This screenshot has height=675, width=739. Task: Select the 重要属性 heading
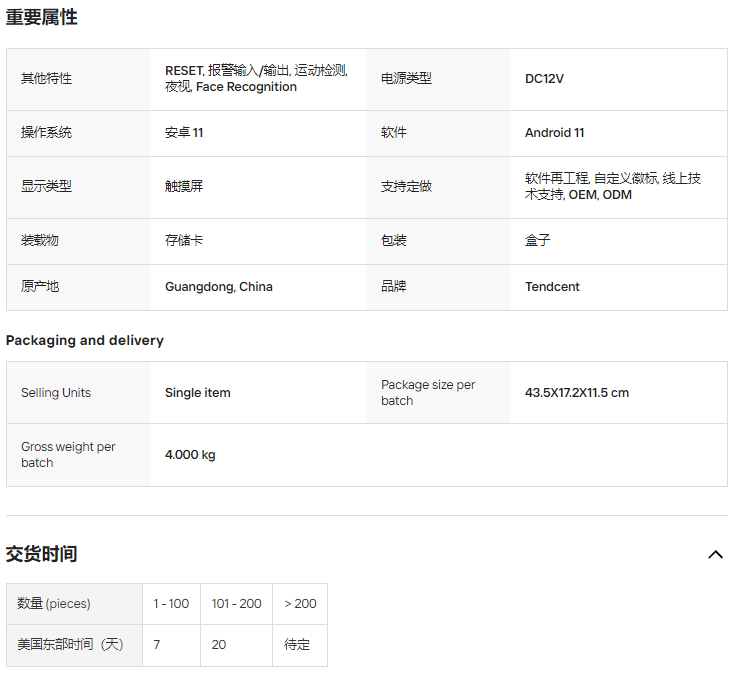click(41, 17)
